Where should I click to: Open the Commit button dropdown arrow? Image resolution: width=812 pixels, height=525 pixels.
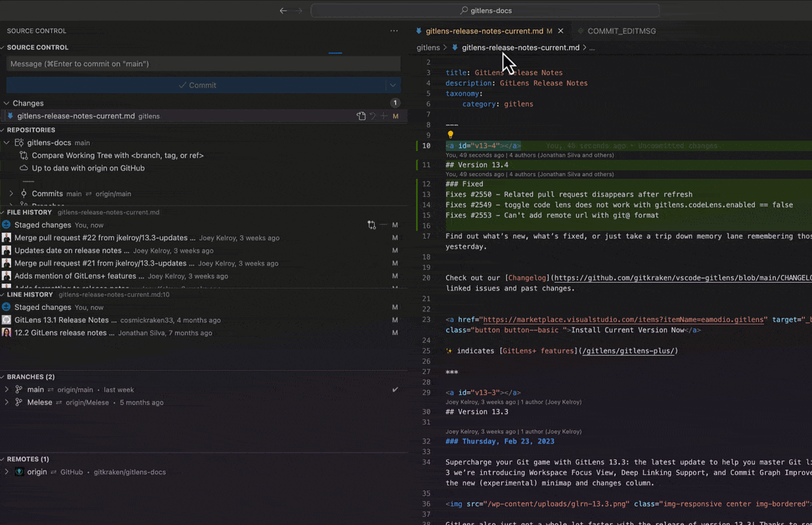[393, 85]
